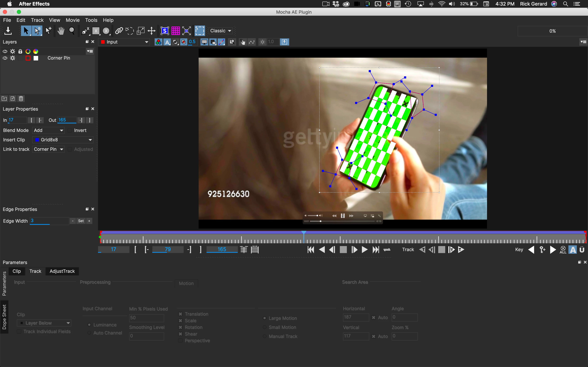Select the link layers chain icon
588x367 pixels.
pos(119,31)
